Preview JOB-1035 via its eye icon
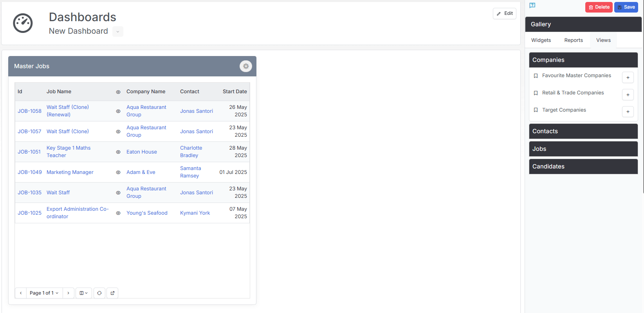644x313 pixels. (118, 193)
